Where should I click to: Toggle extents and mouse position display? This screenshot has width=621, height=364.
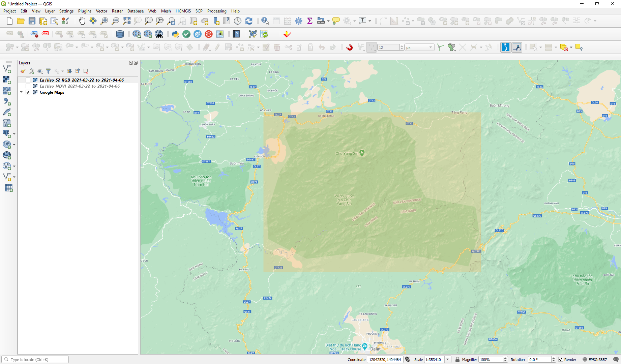(x=408, y=360)
